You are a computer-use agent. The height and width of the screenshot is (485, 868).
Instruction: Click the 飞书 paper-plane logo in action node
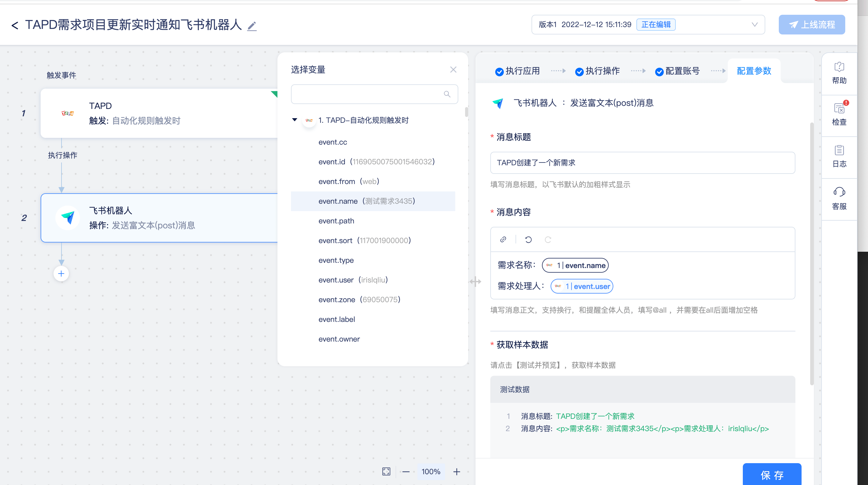68,218
